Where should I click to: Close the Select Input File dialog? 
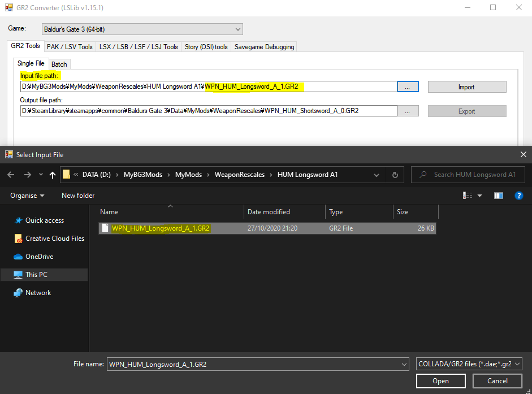(523, 155)
